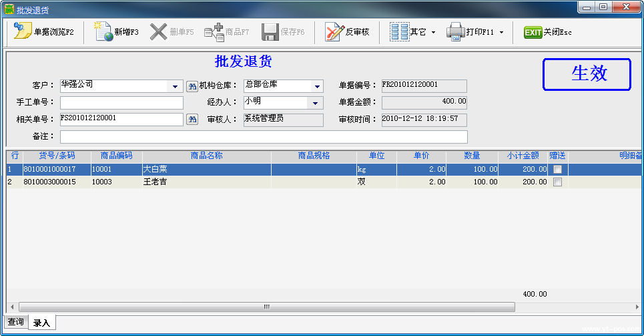Select barcode cell 8010001000017
This screenshot has height=336, width=644.
[x=57, y=169]
